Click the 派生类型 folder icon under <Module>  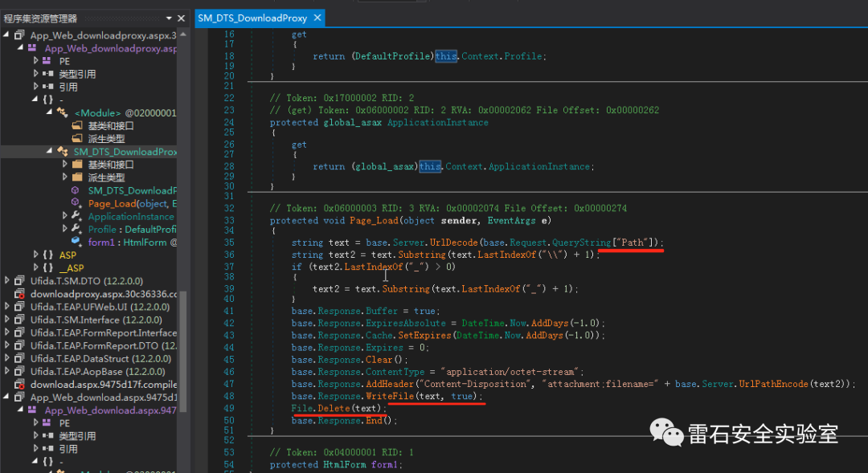(x=77, y=138)
